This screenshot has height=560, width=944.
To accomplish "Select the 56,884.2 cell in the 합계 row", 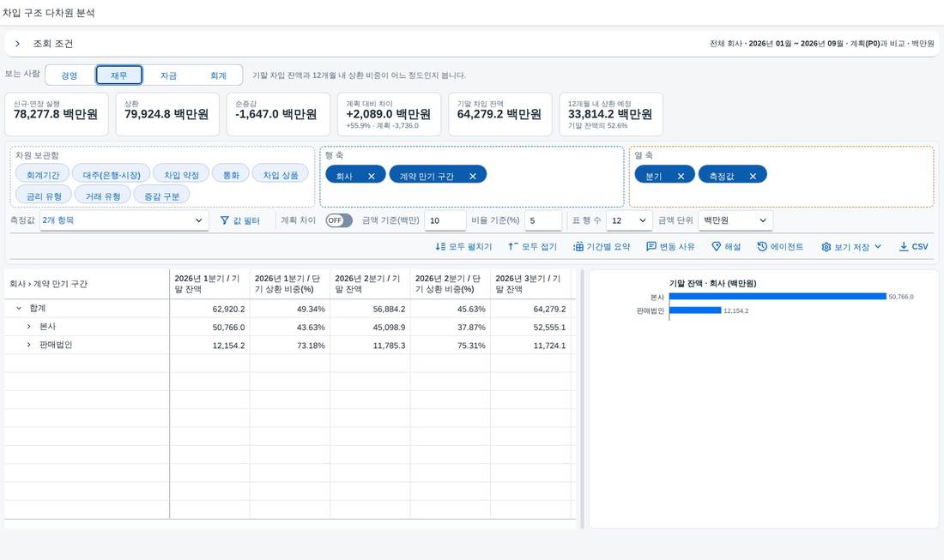I will click(370, 309).
